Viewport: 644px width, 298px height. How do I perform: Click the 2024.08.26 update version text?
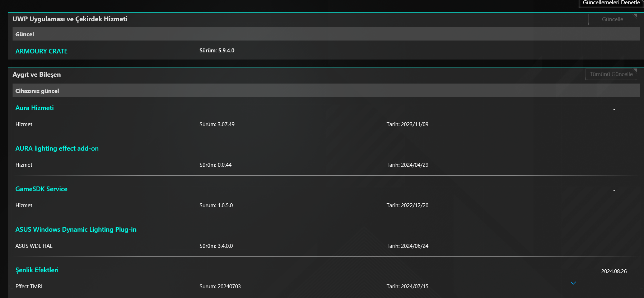click(614, 271)
